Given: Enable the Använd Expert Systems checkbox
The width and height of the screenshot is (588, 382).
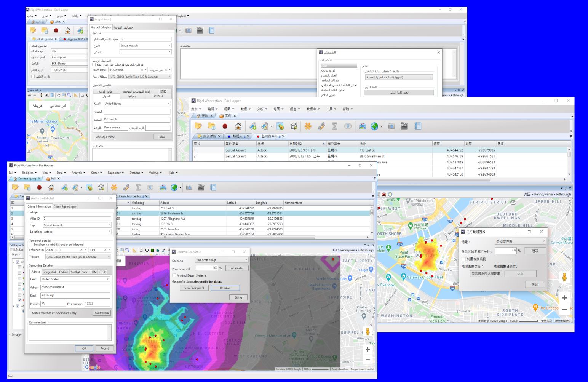Looking at the screenshot, I should [x=174, y=275].
